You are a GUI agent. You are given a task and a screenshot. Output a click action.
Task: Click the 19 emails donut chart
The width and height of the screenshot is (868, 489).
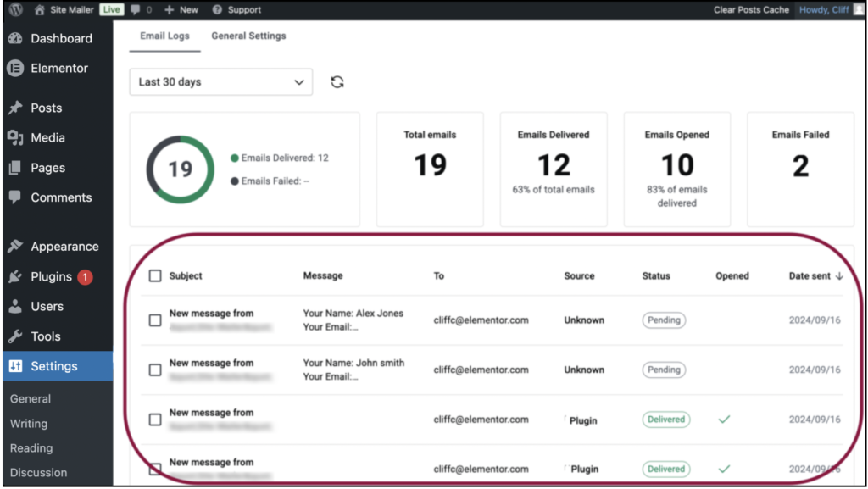click(x=180, y=169)
